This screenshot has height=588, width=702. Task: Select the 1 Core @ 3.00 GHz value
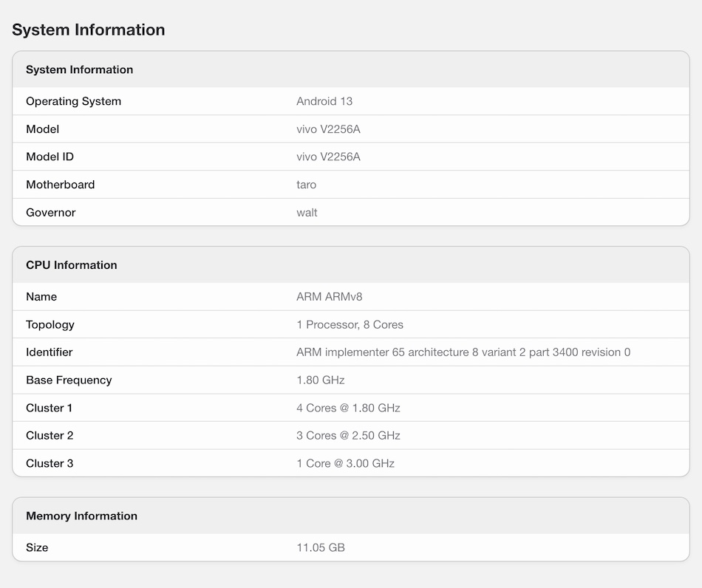tap(345, 464)
